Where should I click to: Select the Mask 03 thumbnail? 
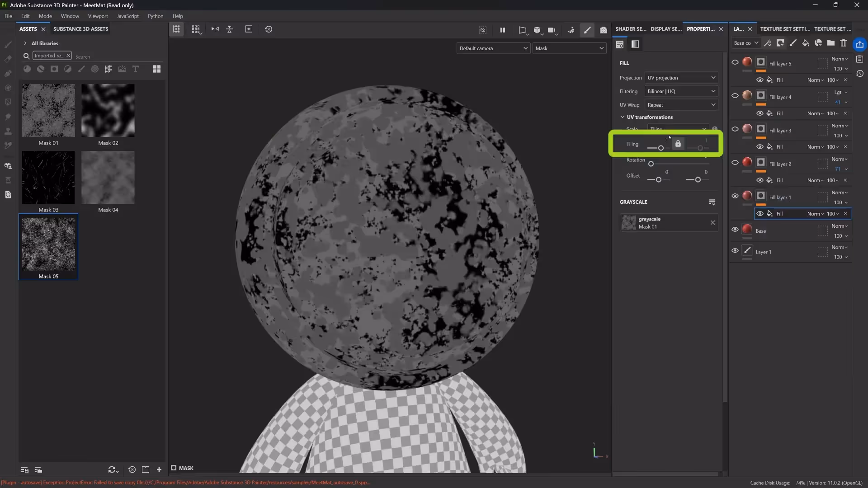(48, 177)
